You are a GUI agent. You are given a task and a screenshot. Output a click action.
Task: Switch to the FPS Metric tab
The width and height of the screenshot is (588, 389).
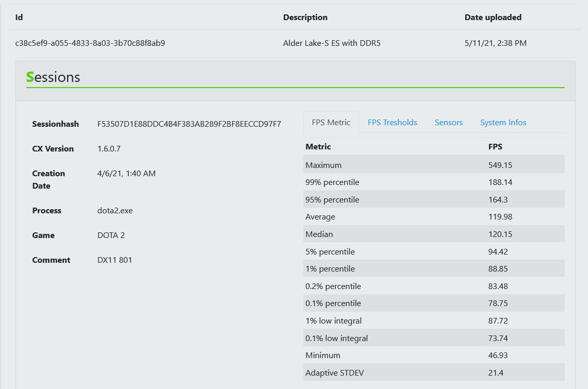coord(331,123)
